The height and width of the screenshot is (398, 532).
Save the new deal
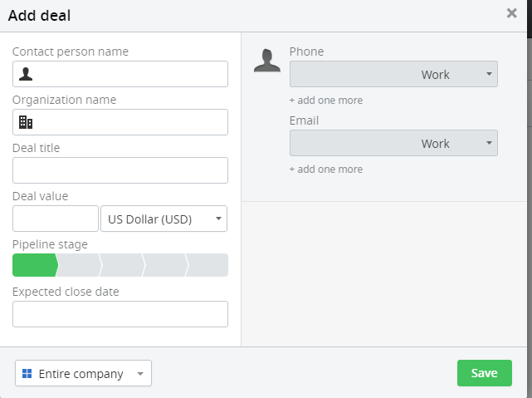(485, 373)
